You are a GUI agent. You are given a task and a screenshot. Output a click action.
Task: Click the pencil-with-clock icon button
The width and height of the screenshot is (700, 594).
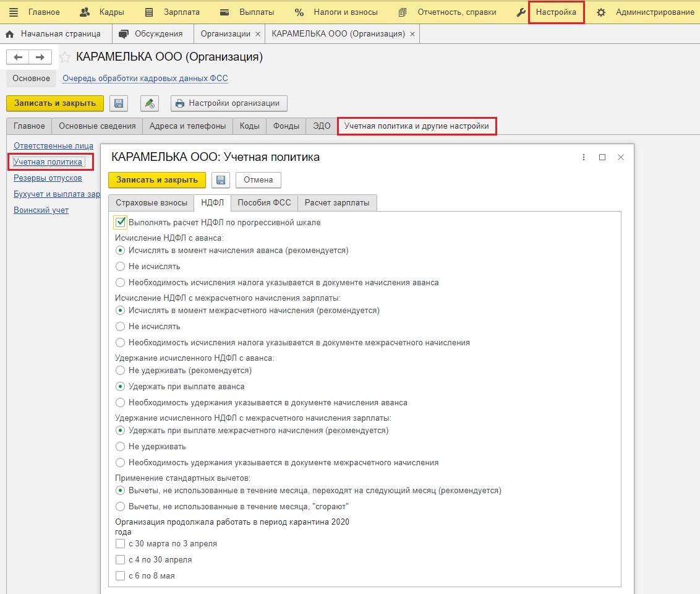(x=150, y=103)
